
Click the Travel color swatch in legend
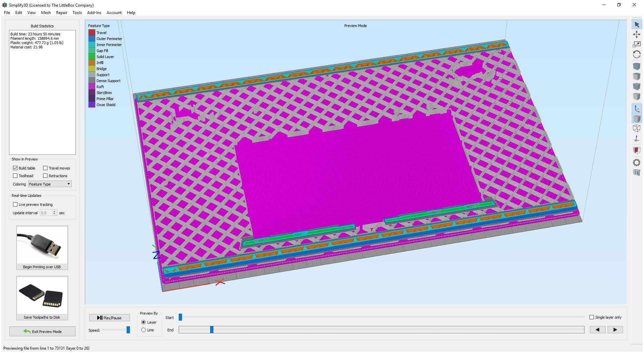(x=92, y=33)
